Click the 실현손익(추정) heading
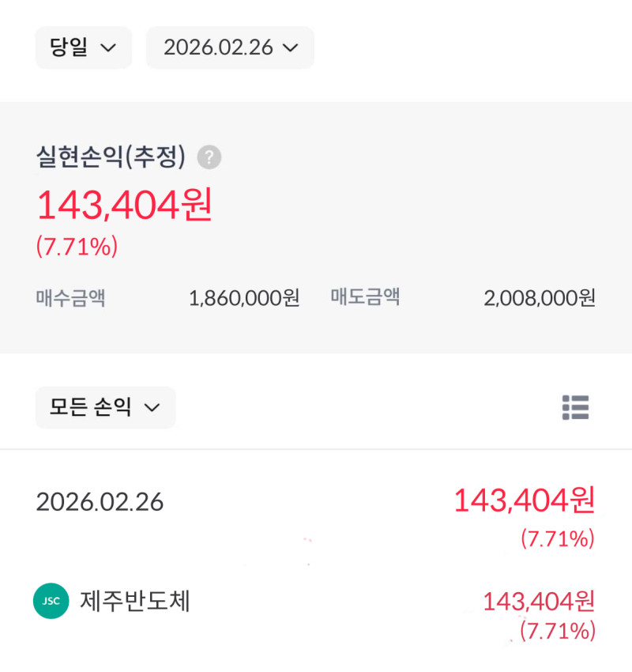632x672 pixels. [111, 157]
